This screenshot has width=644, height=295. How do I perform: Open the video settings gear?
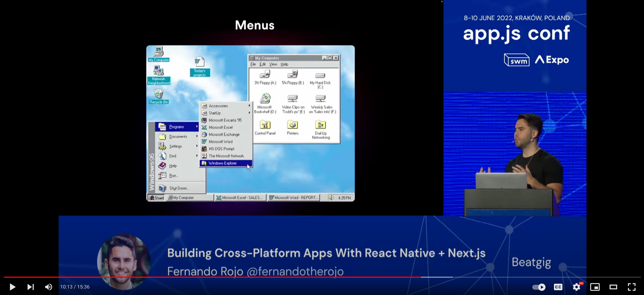tap(577, 287)
